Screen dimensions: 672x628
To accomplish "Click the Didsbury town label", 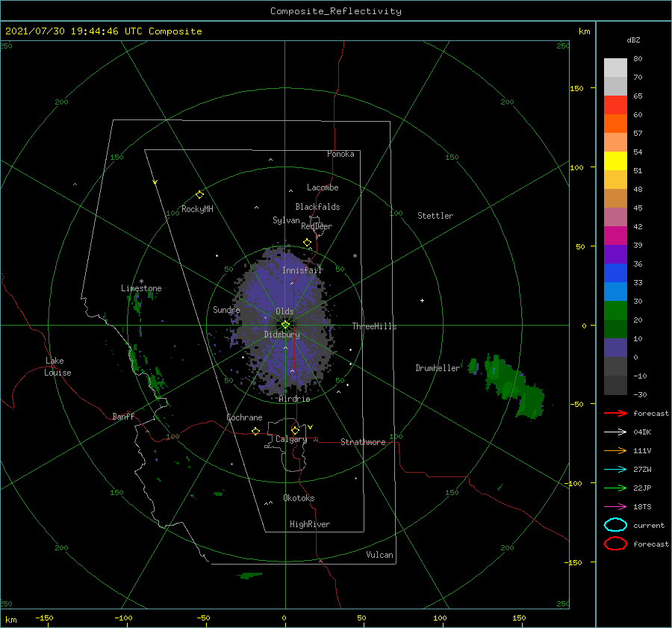I will tap(281, 335).
